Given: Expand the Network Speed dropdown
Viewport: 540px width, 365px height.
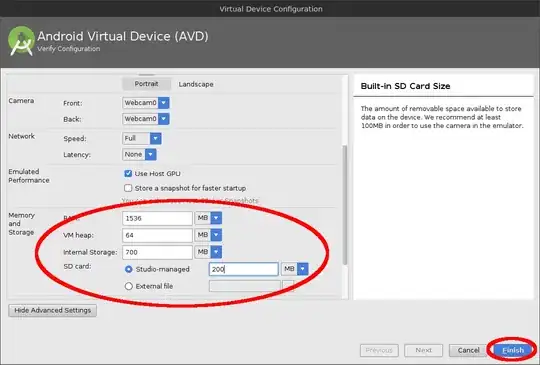Looking at the screenshot, I should point(156,138).
